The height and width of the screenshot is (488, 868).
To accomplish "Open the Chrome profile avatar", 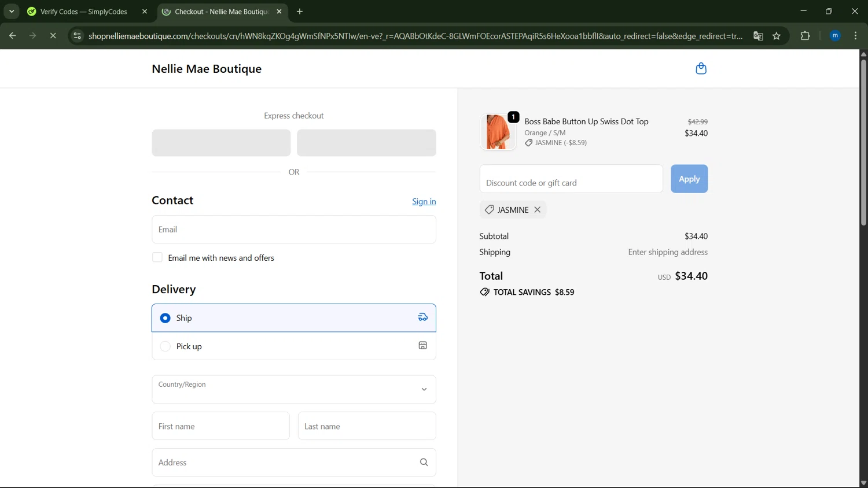I will tap(835, 36).
